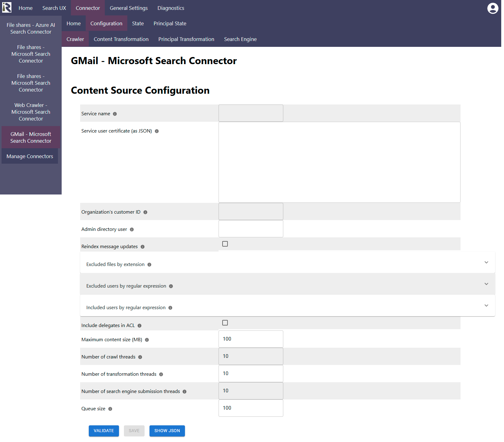The width and height of the screenshot is (504, 442).
Task: Open Search Engine sub-tab
Action: [x=240, y=39]
